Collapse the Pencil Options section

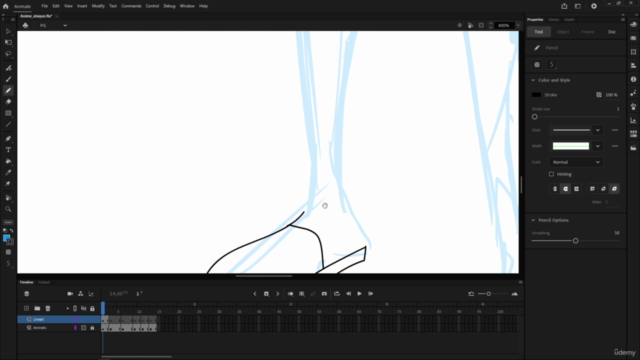(x=533, y=220)
